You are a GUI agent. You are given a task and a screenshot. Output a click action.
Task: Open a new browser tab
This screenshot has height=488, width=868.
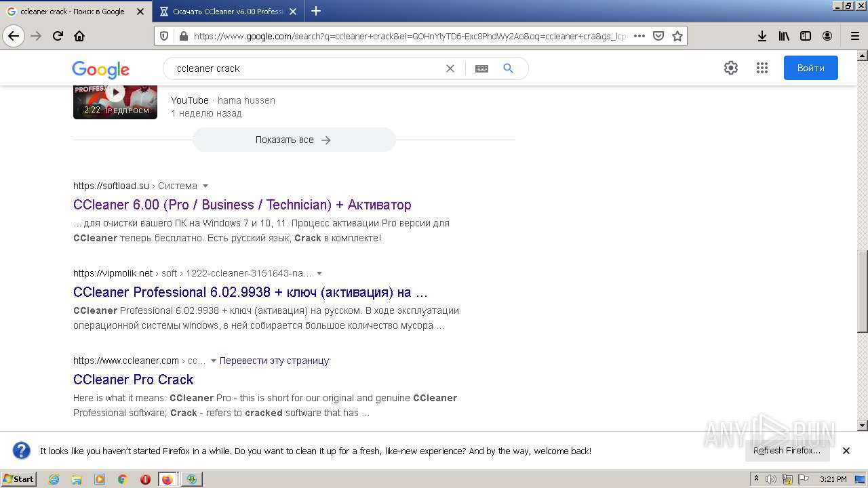click(x=315, y=11)
